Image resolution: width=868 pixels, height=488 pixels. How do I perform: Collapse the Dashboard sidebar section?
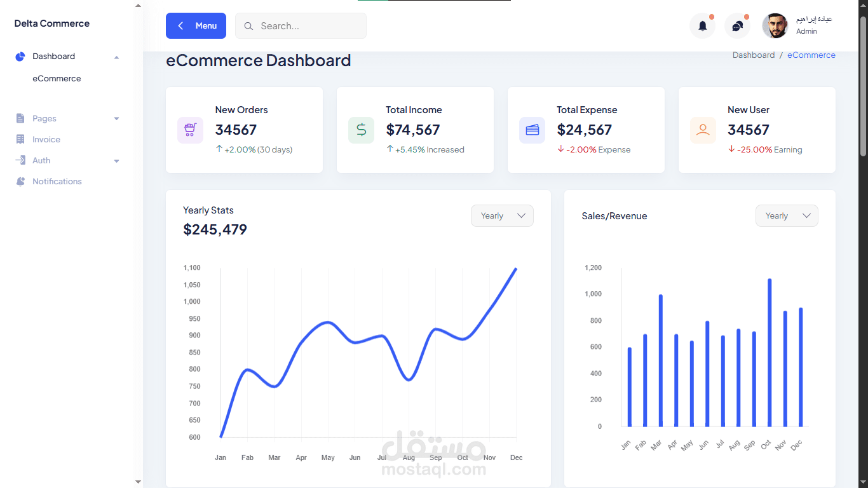pos(116,57)
